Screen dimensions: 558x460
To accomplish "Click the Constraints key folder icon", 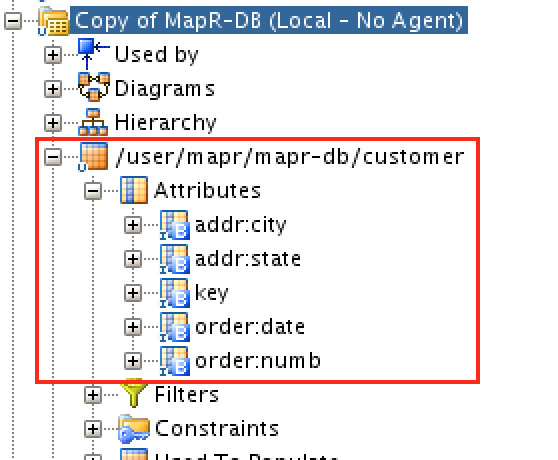I will 134,429.
